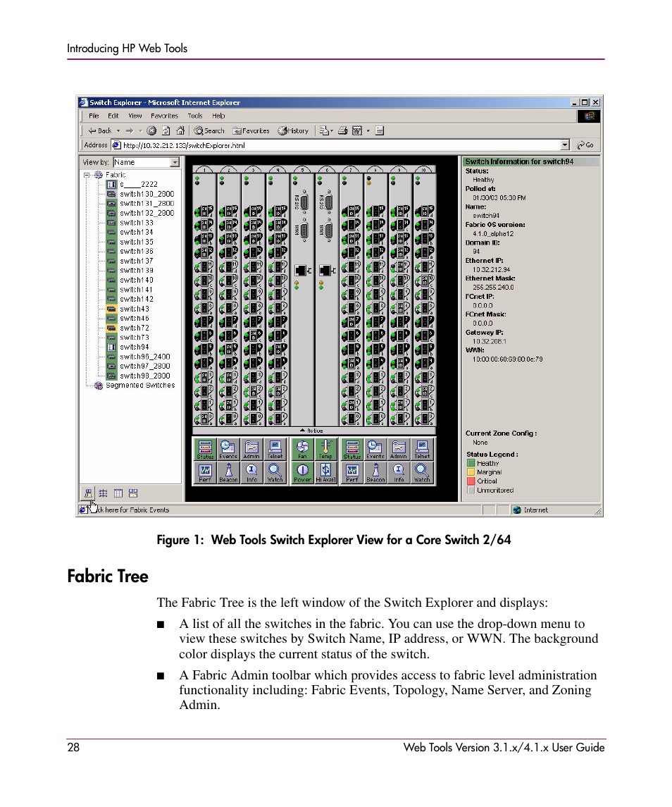Open Events in the left switch button group
This screenshot has height=807, width=672.
coord(228,449)
